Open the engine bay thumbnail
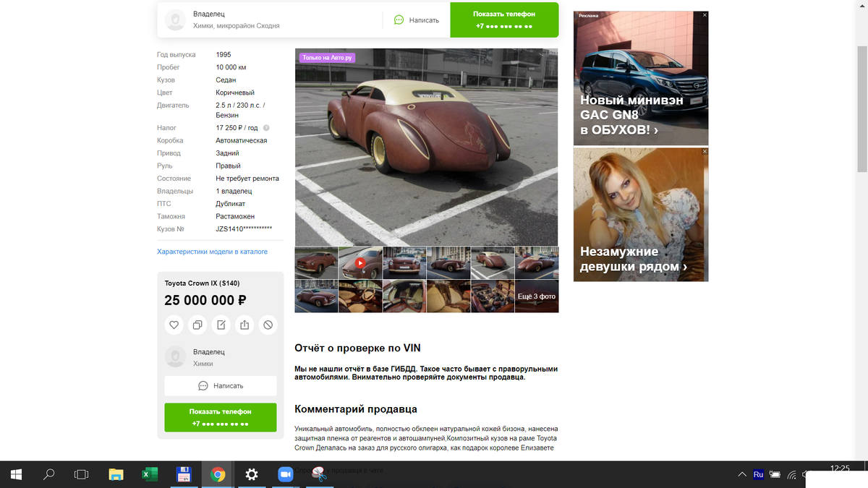The height and width of the screenshot is (488, 868). 493,296
